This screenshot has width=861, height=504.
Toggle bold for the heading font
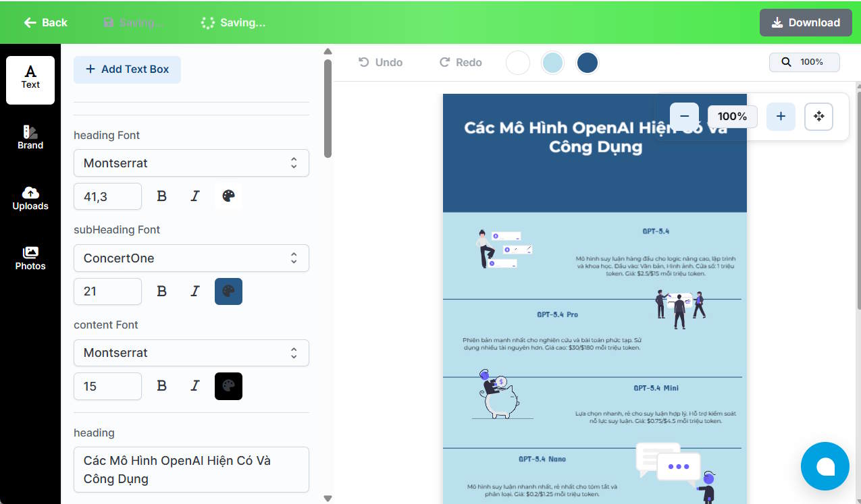[161, 196]
